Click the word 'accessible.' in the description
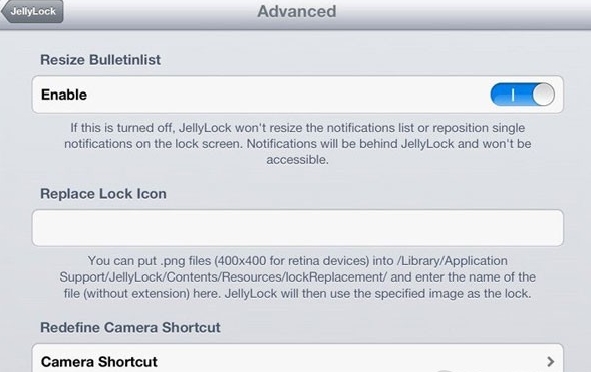This screenshot has width=591, height=372. (297, 160)
